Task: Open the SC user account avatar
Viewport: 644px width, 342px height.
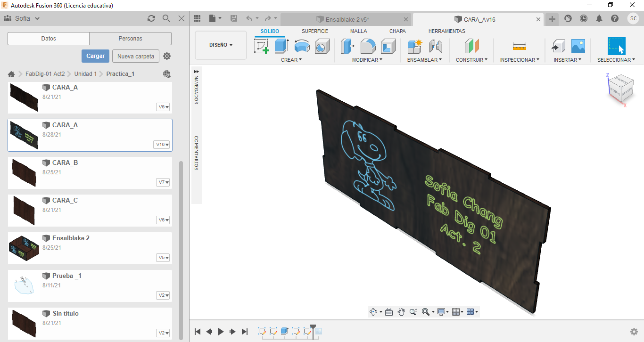Action: click(x=633, y=18)
